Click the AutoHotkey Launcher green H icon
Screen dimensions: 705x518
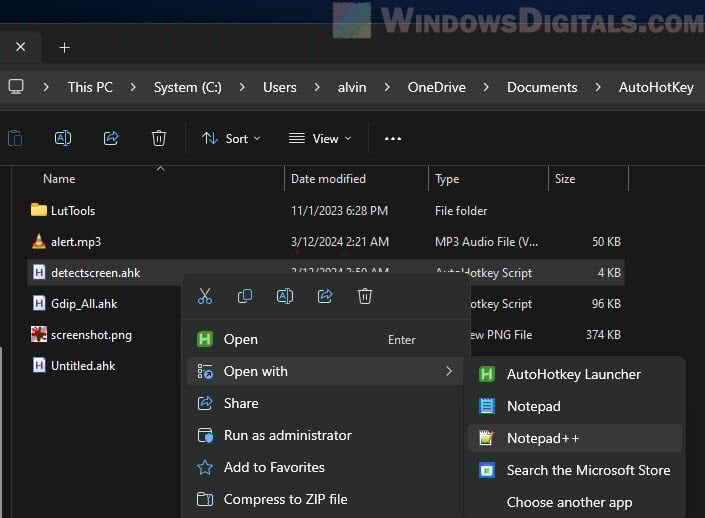point(487,374)
